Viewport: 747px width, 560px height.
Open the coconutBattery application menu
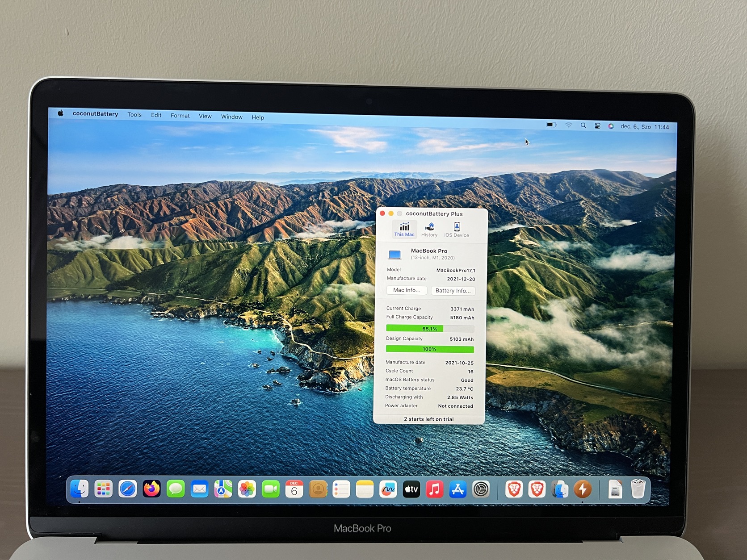coord(95,114)
